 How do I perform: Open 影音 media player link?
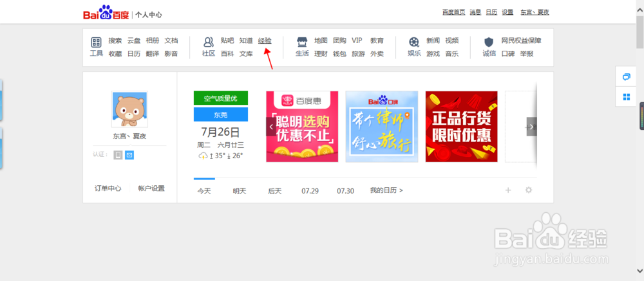[x=171, y=54]
